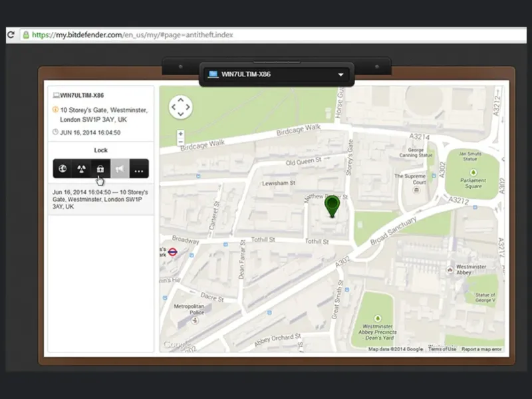Pan the map up with arrow control

(180, 99)
